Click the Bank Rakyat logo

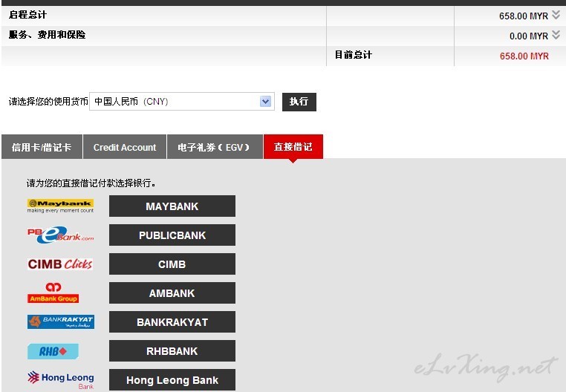(61, 321)
